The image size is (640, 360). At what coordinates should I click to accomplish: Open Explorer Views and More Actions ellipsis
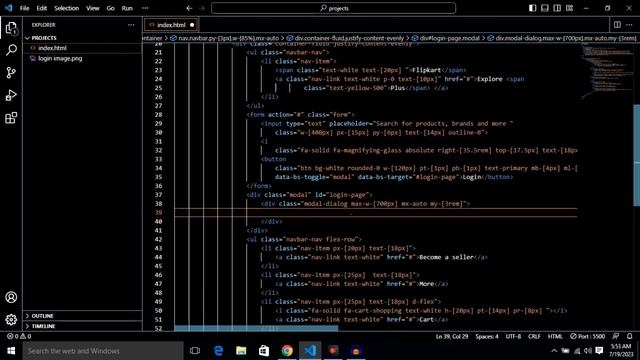click(131, 25)
